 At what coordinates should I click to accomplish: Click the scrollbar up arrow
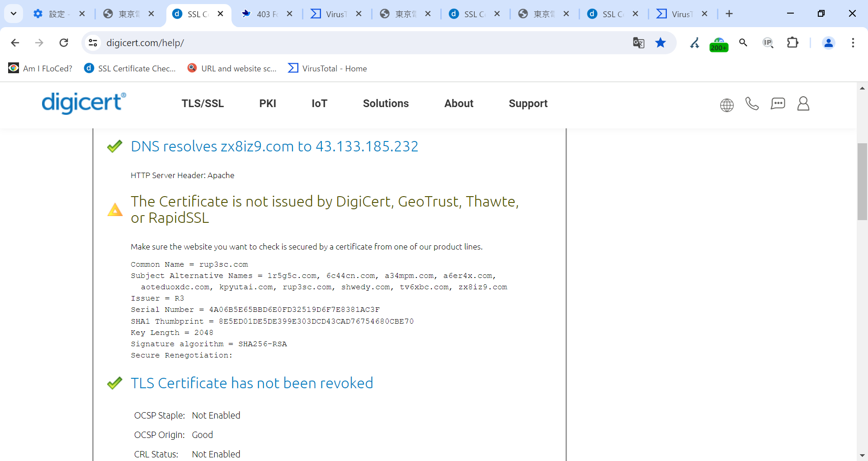click(x=862, y=88)
